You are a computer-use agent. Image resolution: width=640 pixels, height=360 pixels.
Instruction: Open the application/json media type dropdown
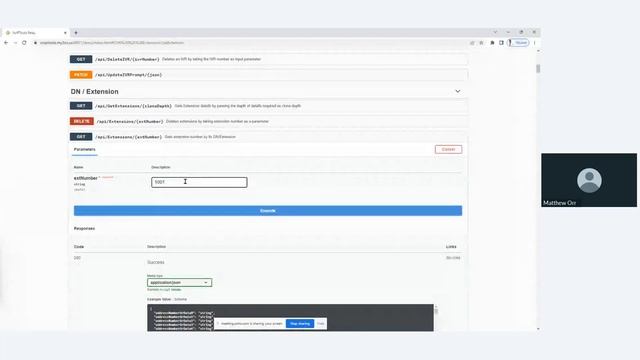coord(180,282)
